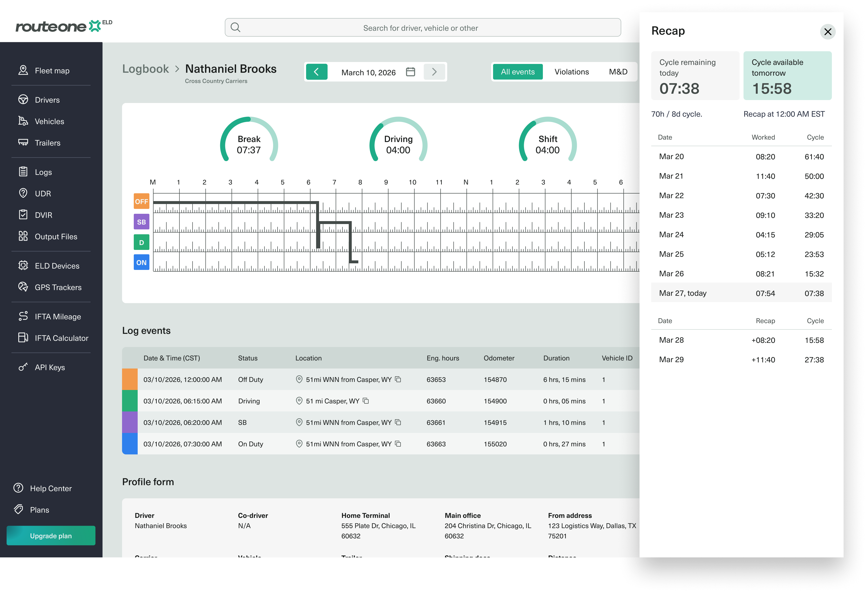Click the Date & Time (CST) column header
Viewport: 868px width, 594px height.
coord(172,358)
